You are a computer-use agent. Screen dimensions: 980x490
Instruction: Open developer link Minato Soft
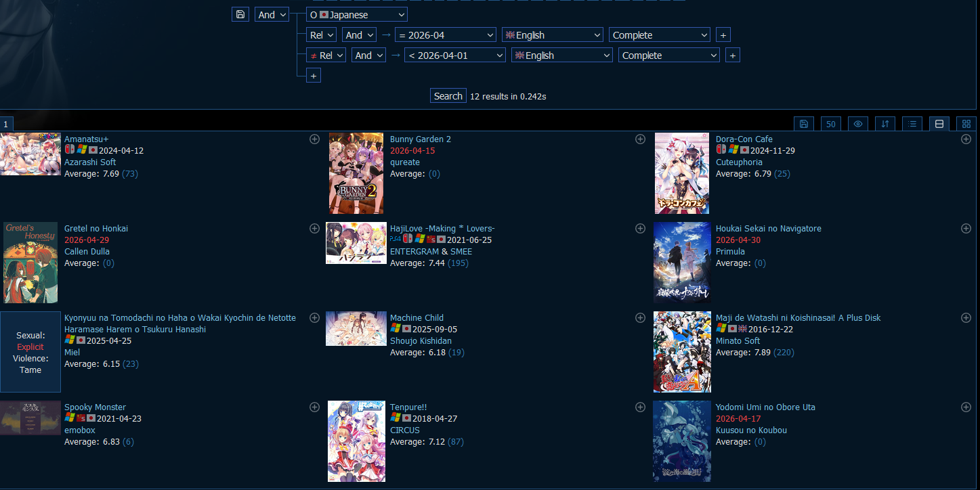tap(738, 340)
